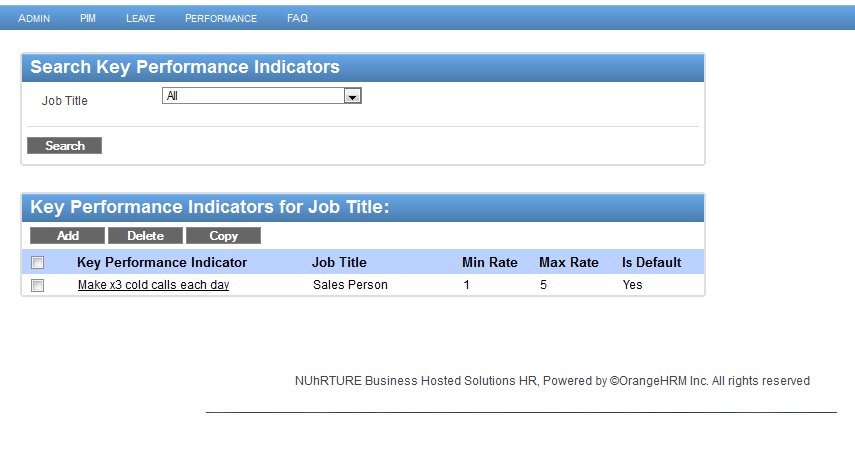The height and width of the screenshot is (452, 855).
Task: Open the FAQ menu
Action: (297, 18)
